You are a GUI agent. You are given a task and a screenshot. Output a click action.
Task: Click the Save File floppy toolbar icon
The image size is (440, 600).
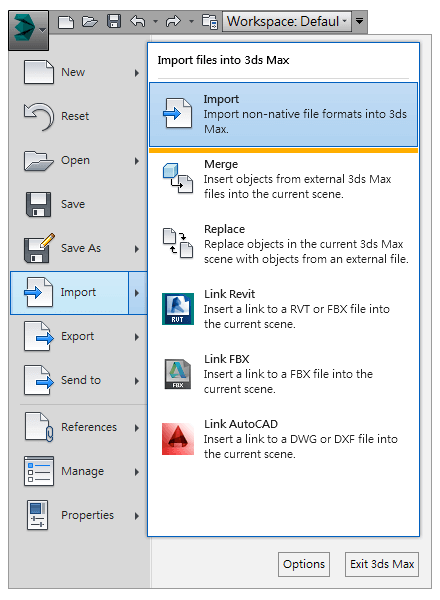click(114, 21)
